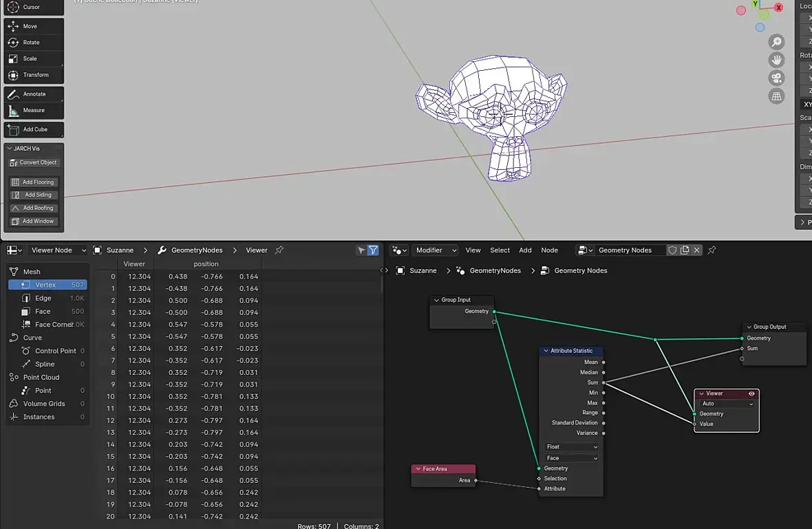Select the Control Point domain row
Viewport: 812px width, 529px height.
(x=47, y=351)
